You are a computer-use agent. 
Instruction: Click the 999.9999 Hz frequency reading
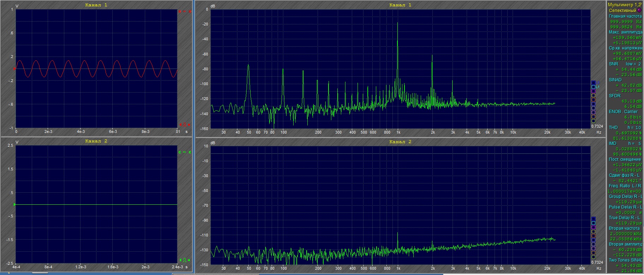click(x=626, y=21)
